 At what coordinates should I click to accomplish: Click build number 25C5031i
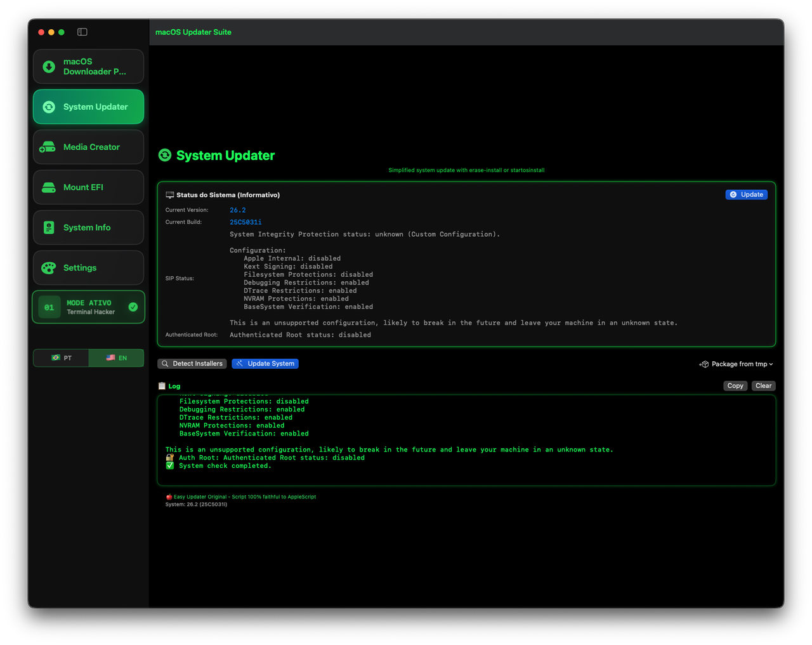(x=246, y=222)
